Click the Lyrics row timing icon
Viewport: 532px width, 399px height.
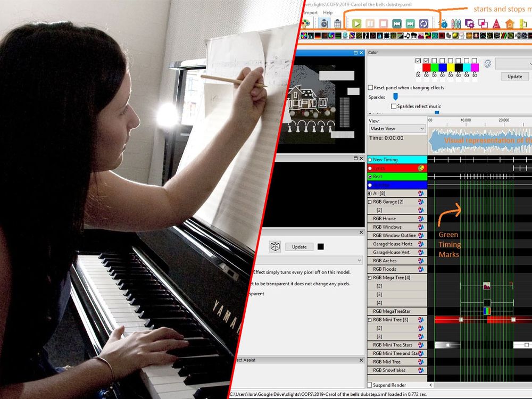[x=421, y=168]
